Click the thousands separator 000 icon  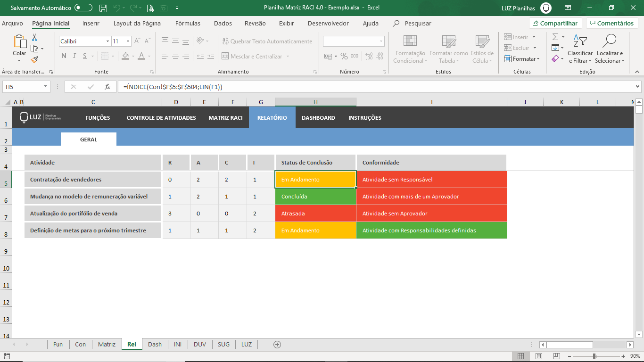click(x=355, y=56)
